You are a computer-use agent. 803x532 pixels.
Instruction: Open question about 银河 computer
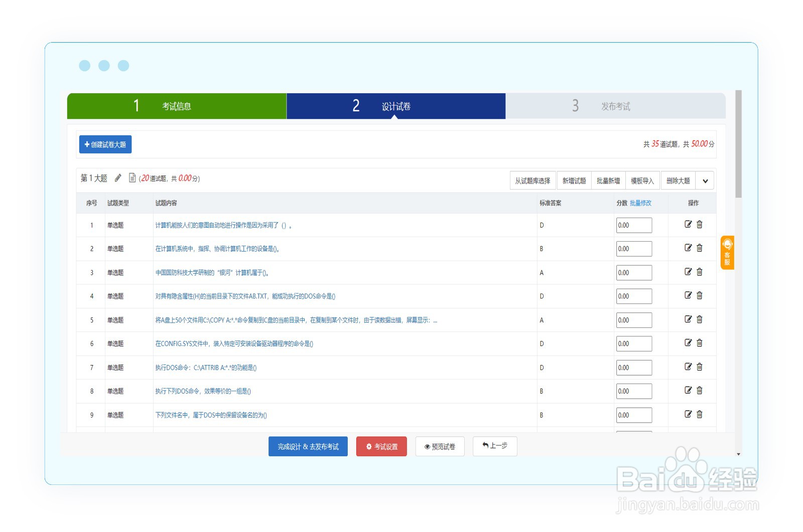(212, 273)
